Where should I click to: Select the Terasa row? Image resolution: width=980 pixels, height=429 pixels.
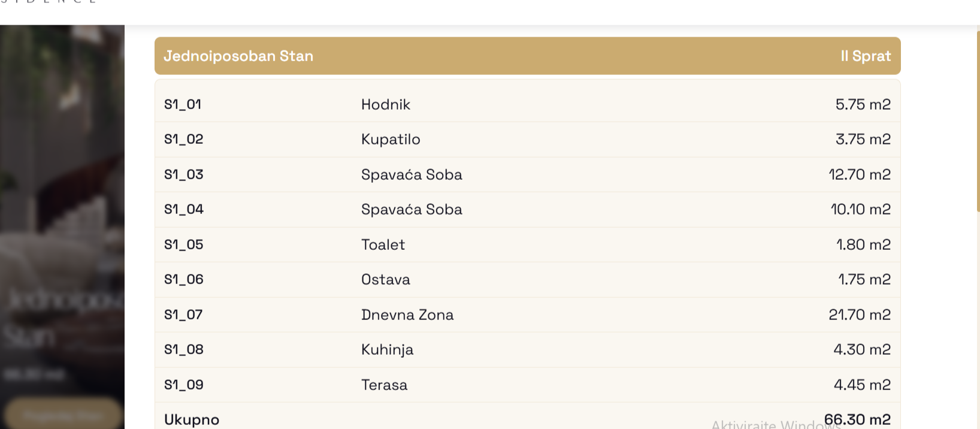click(x=527, y=385)
